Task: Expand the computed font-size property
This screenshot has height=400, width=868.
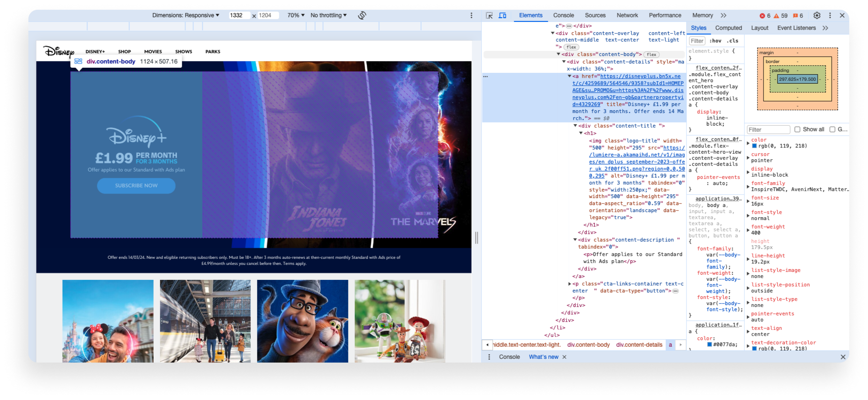Action: click(748, 201)
